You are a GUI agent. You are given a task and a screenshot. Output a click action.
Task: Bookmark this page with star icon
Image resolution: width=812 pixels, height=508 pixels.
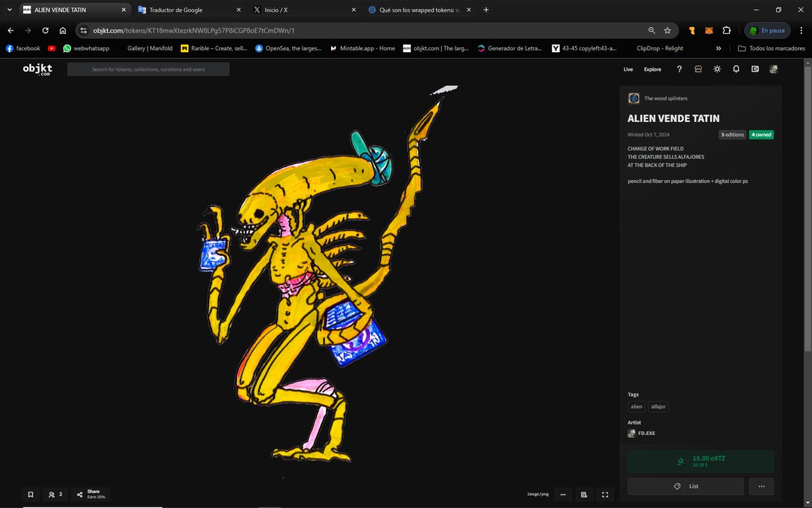[x=667, y=30]
